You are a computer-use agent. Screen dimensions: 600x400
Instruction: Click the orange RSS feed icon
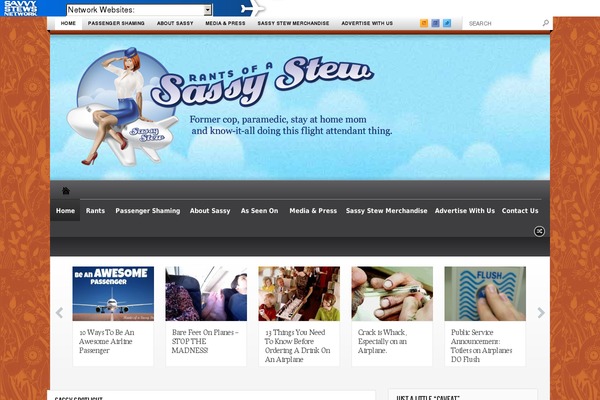[424, 22]
